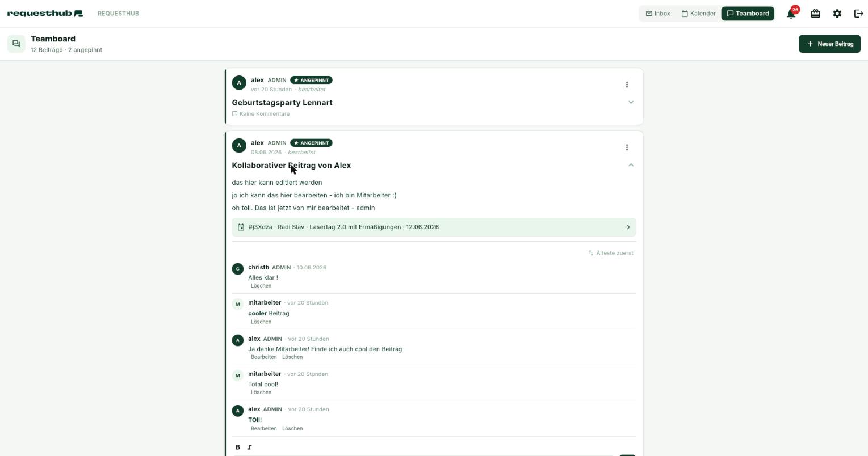
Task: Click the Kollaborativer Beitrag von Alex title
Action: click(291, 166)
